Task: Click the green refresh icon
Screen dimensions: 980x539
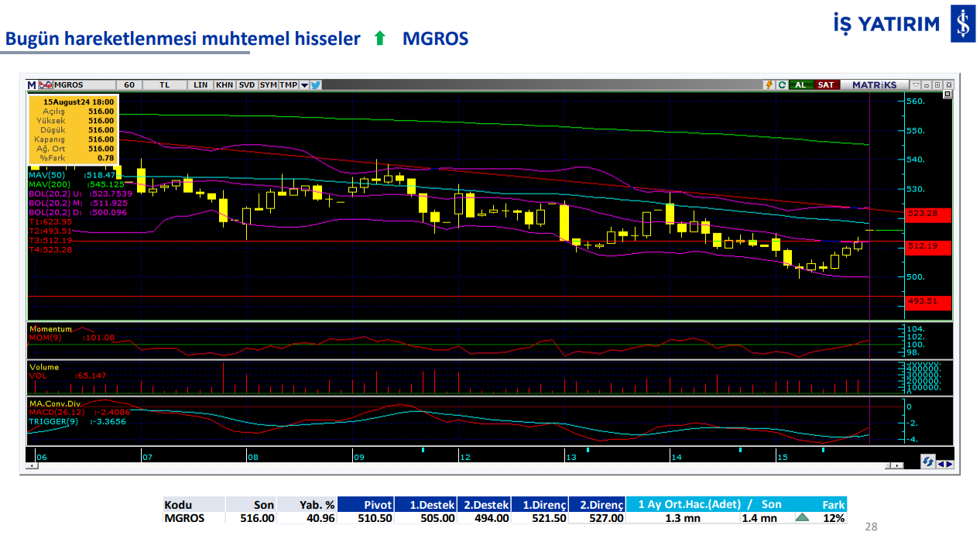Action: [x=782, y=84]
